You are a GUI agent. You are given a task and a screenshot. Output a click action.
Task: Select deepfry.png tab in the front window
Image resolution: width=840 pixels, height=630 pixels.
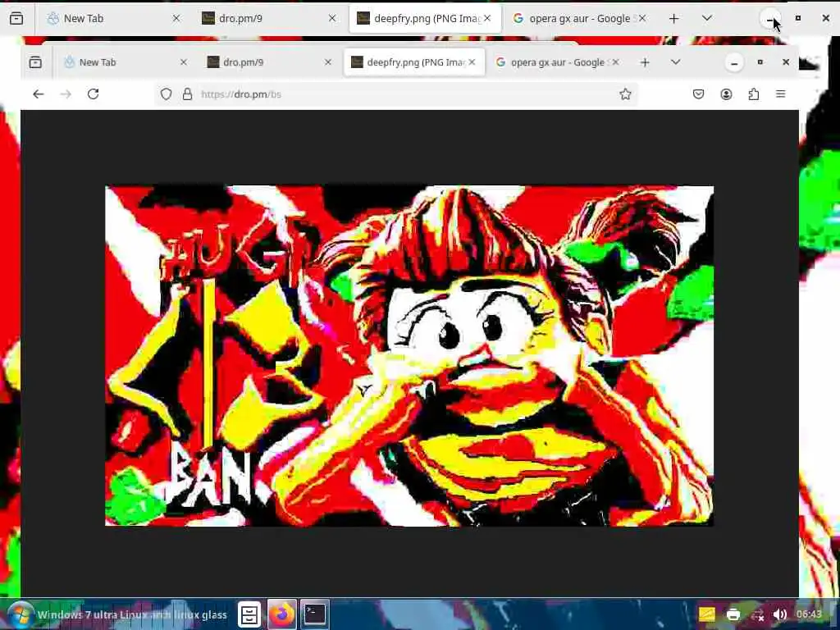414,62
